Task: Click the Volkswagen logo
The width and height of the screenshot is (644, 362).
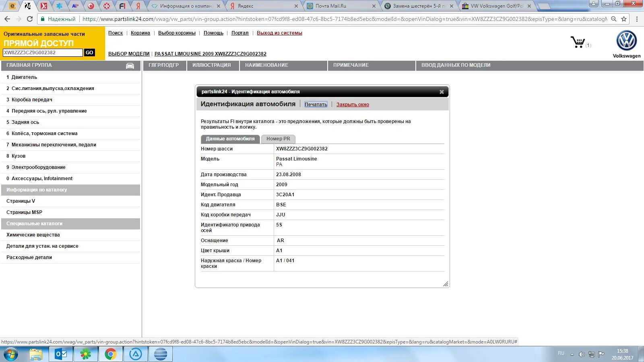Action: coord(627,41)
